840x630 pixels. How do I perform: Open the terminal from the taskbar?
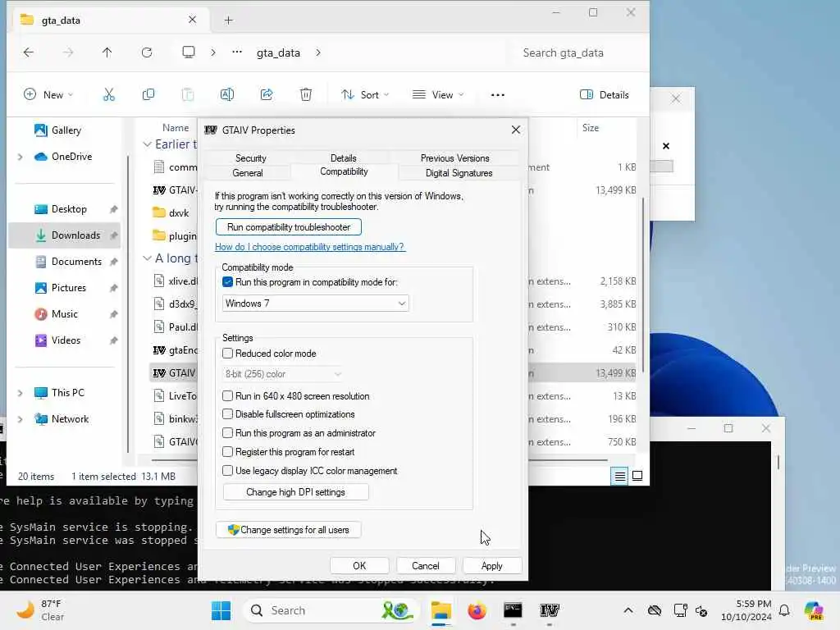[x=513, y=610]
